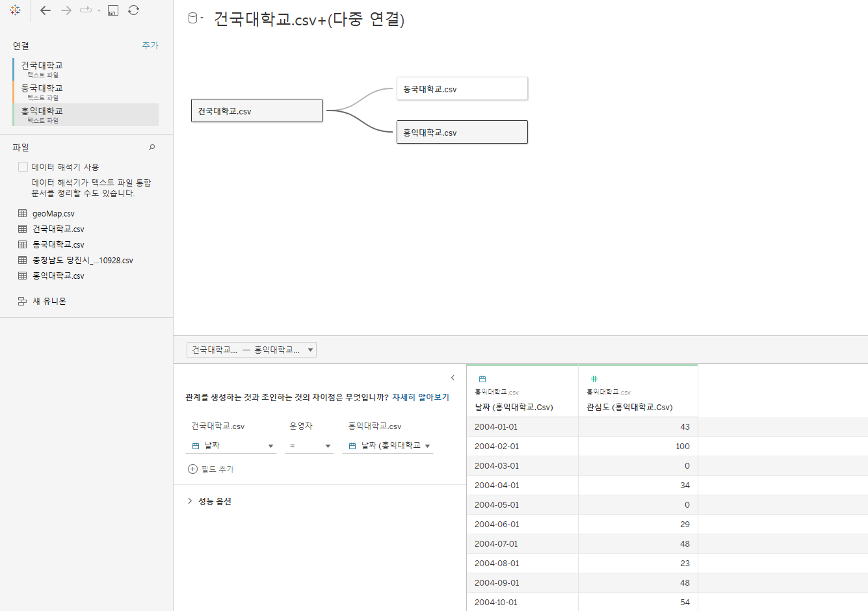Go back with the left arrow
Viewport: 868px width, 611px height.
tap(46, 10)
